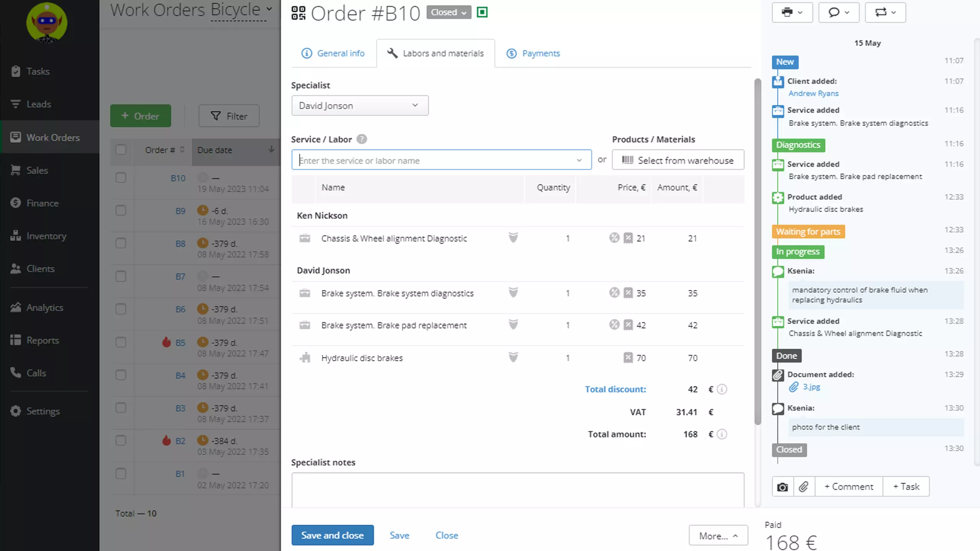Open the 3.jpg attachment link

[x=811, y=387]
